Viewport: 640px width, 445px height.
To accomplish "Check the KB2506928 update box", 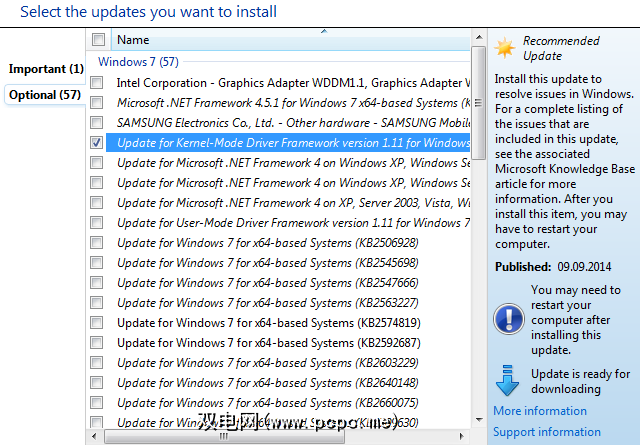I will [97, 243].
